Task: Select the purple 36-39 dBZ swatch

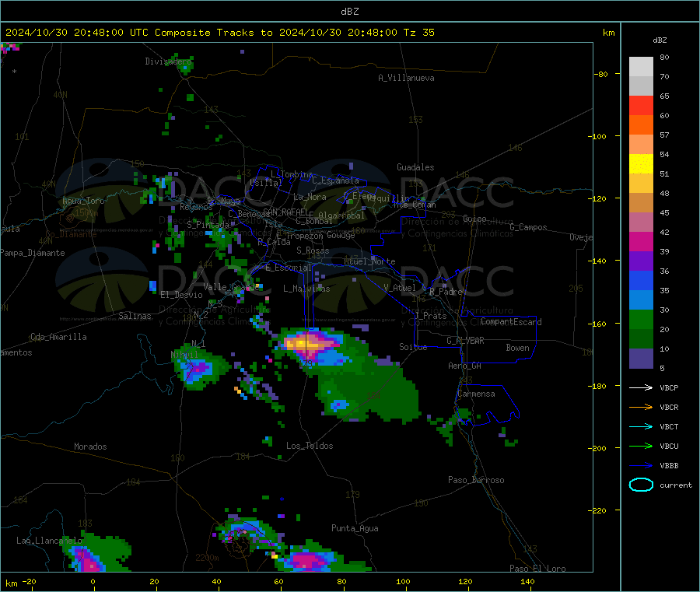Action: pos(641,261)
